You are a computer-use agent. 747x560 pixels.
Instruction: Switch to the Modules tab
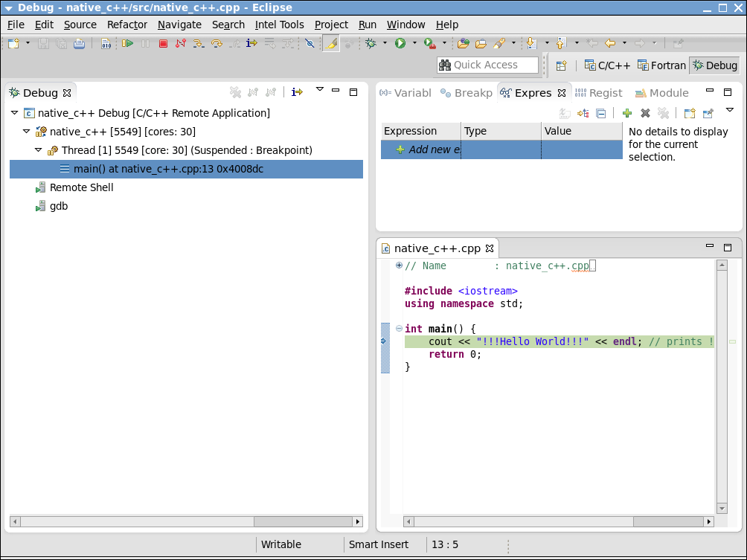click(x=662, y=93)
